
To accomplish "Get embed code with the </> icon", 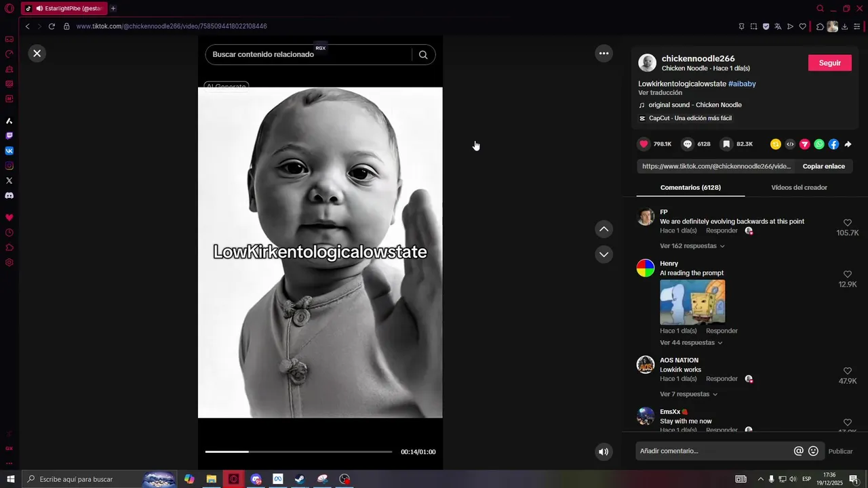I will coord(790,144).
